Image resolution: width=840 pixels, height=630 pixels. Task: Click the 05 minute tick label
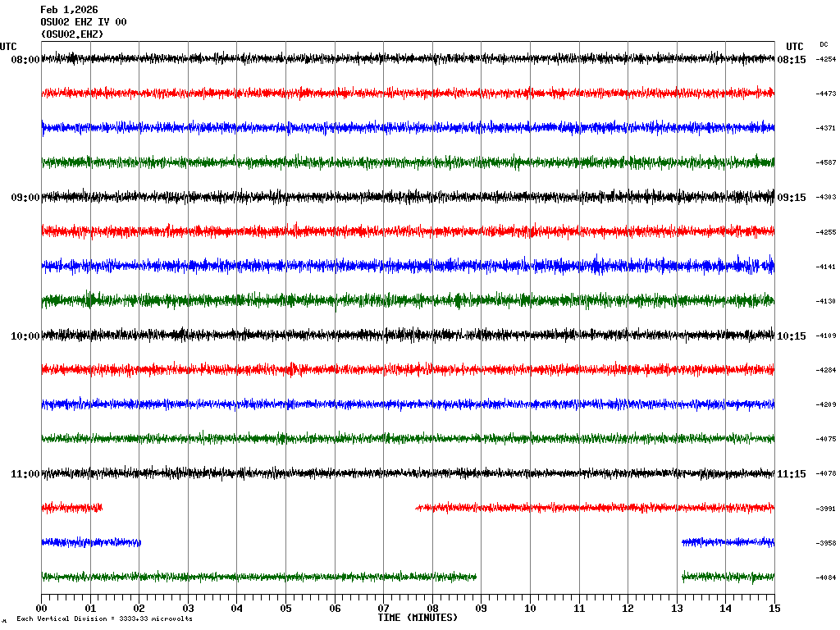285,609
